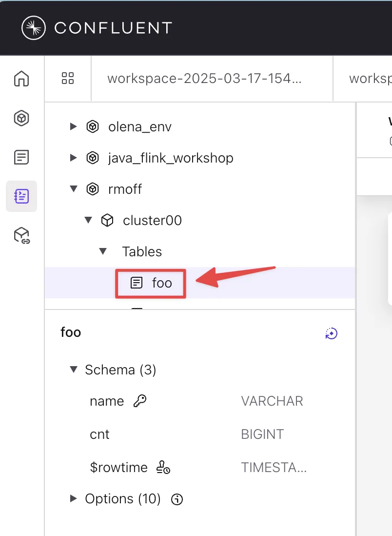This screenshot has height=536, width=392.
Task: Open Environments cube icon in sidebar
Action: 21,118
